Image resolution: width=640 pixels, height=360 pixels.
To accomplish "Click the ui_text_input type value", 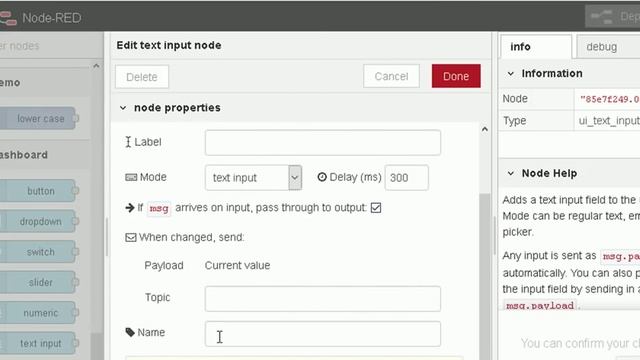I will click(x=609, y=121).
